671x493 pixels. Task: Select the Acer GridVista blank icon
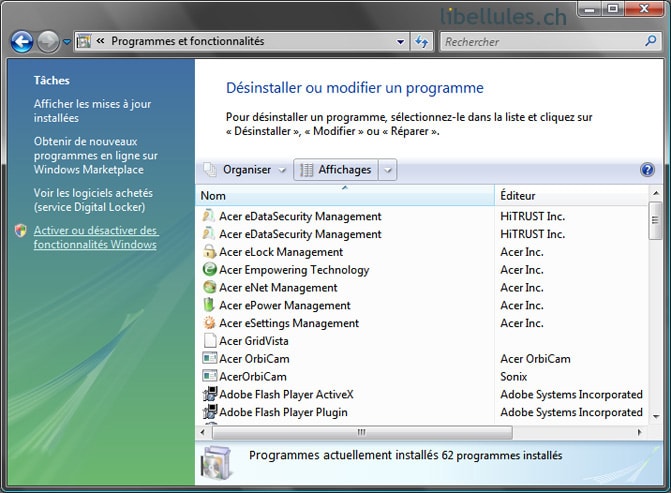(x=209, y=341)
